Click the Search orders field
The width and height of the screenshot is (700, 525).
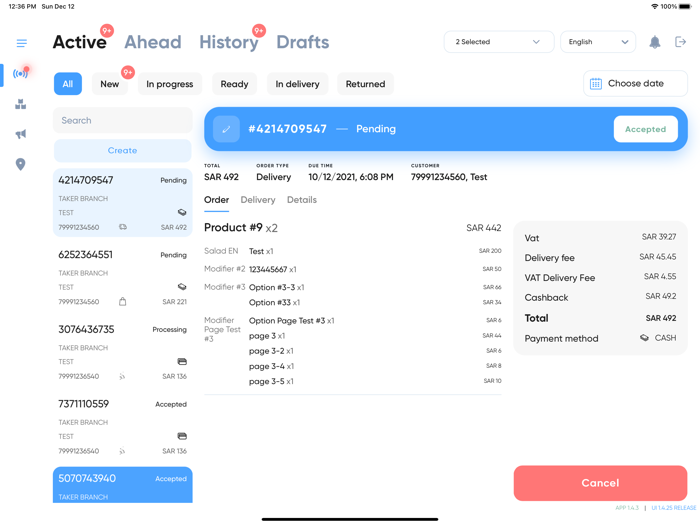123,121
